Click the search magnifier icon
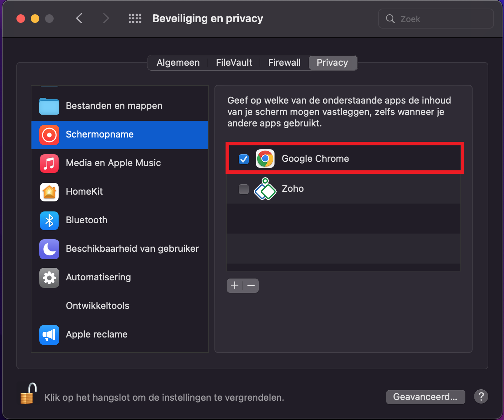 coord(390,19)
